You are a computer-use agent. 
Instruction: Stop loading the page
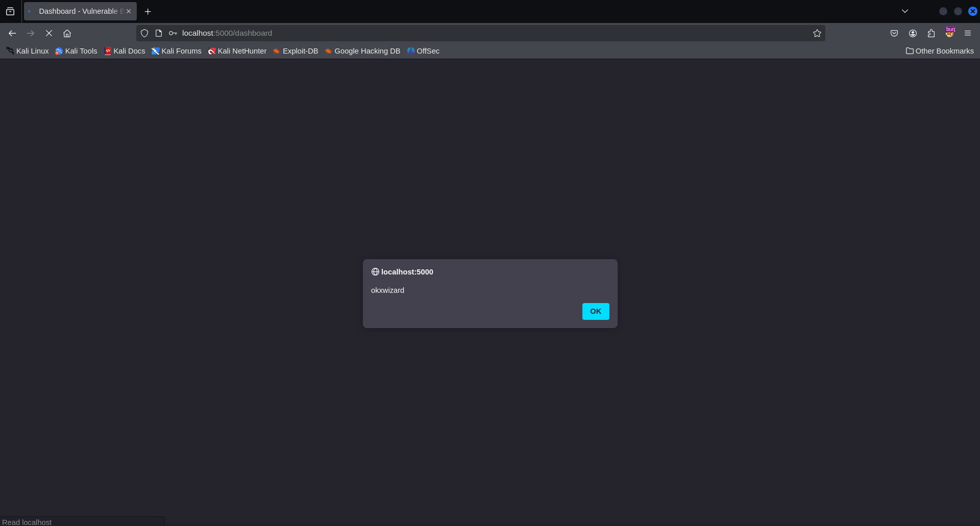(x=49, y=33)
